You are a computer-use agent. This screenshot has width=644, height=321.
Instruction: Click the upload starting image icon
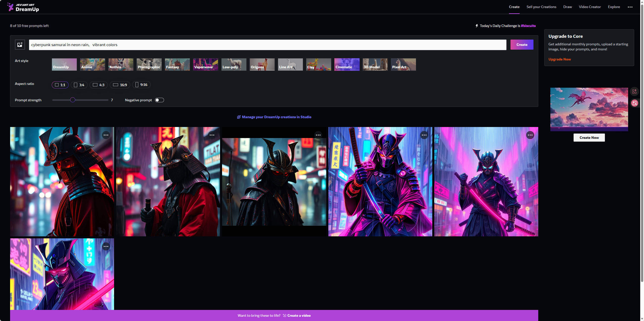(x=20, y=45)
